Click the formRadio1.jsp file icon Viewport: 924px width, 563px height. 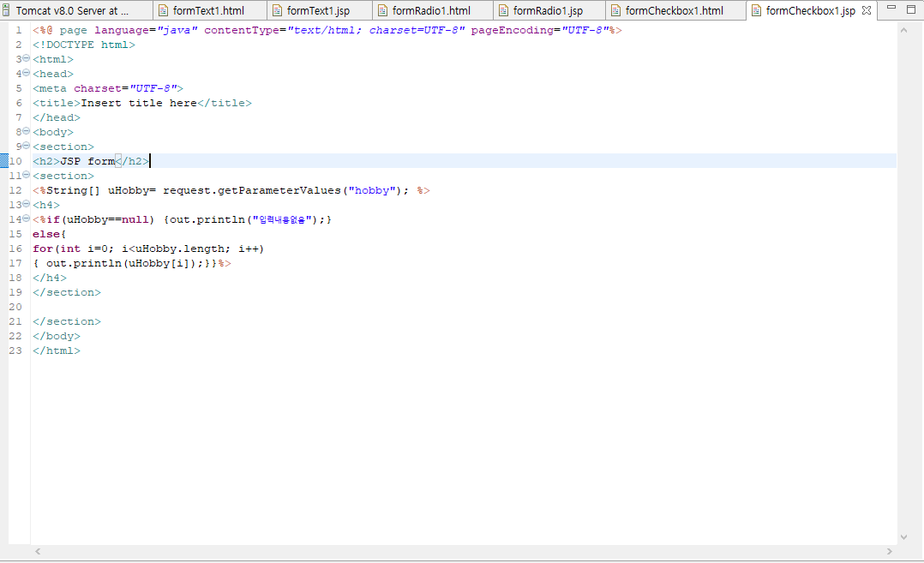click(503, 10)
